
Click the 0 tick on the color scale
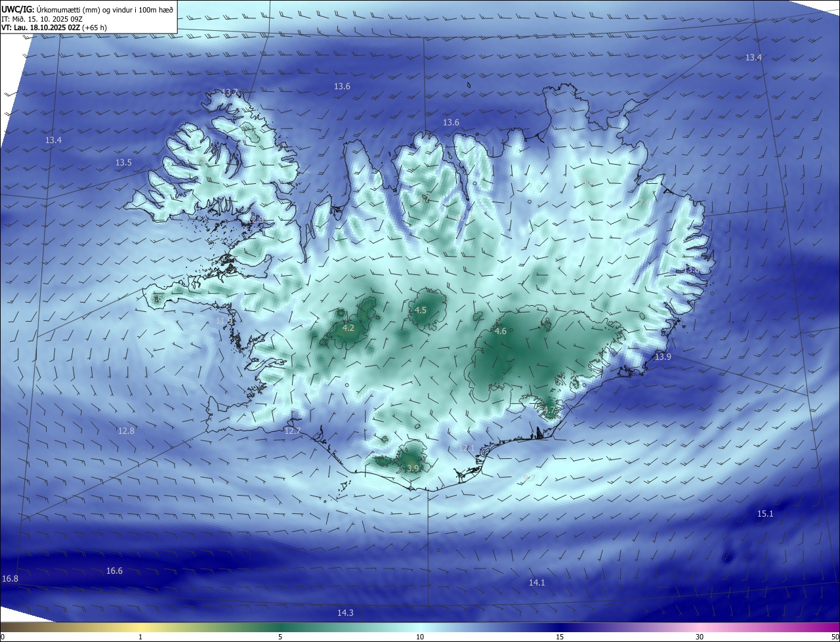tap(3, 637)
